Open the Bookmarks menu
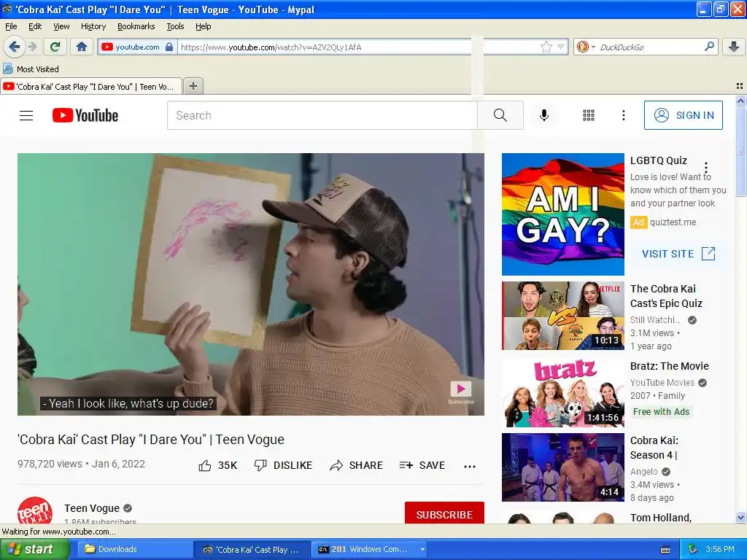Image resolution: width=747 pixels, height=560 pixels. click(x=136, y=26)
